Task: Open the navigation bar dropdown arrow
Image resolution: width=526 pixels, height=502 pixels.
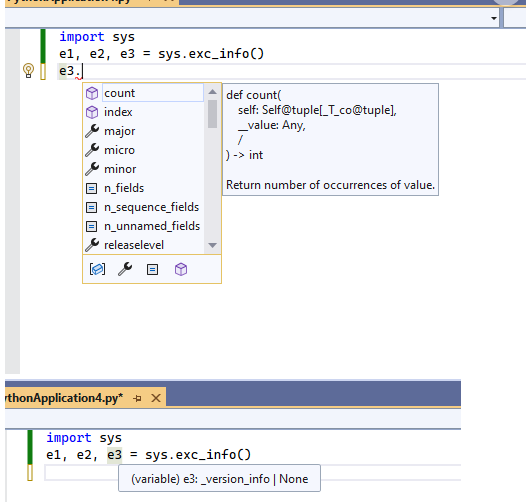Action: tap(494, 18)
